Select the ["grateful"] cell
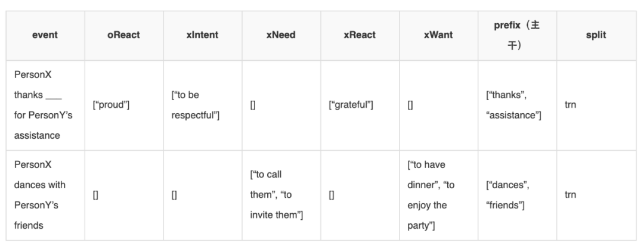The height and width of the screenshot is (252, 644). tap(351, 105)
